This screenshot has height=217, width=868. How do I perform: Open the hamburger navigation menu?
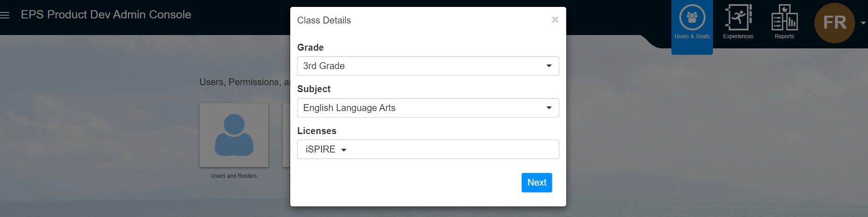click(x=5, y=15)
